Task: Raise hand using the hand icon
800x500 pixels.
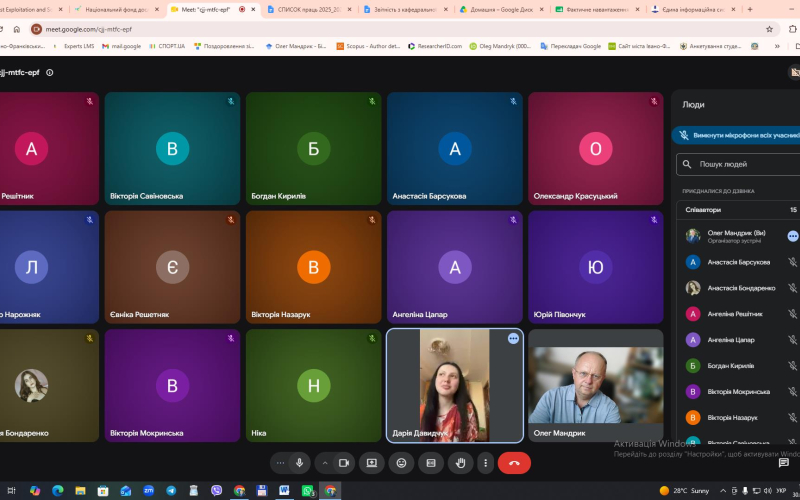Action: 461,463
